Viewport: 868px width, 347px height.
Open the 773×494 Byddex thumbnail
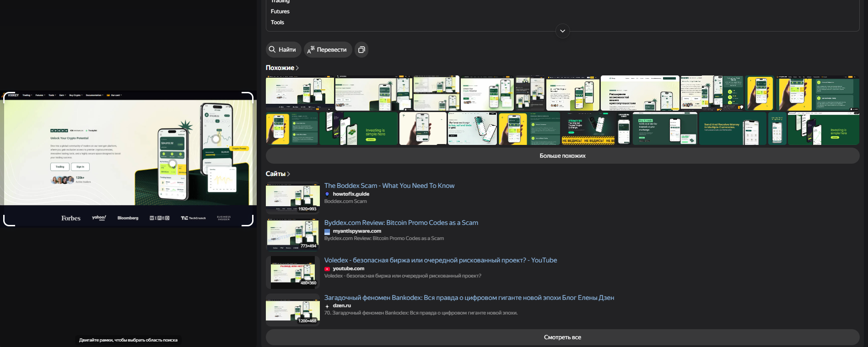(x=293, y=235)
